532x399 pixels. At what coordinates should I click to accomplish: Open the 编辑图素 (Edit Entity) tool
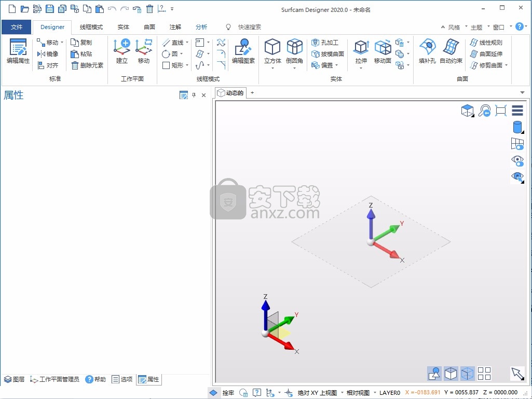(x=243, y=47)
